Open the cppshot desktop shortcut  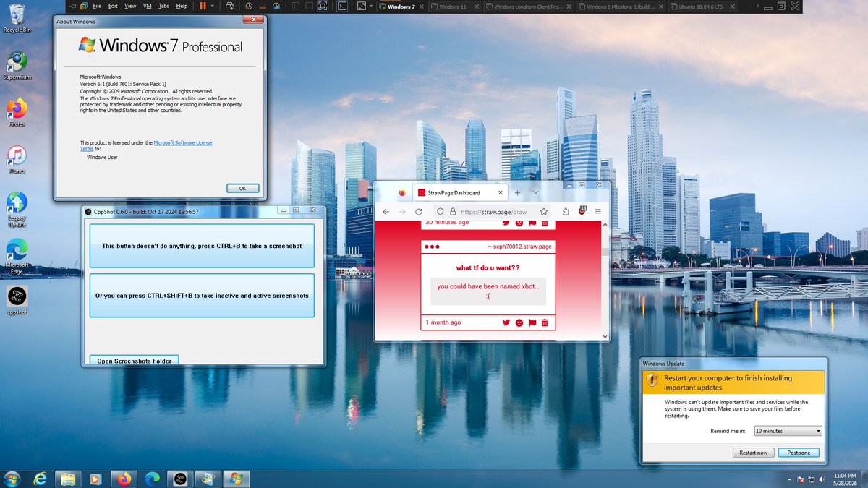point(16,300)
